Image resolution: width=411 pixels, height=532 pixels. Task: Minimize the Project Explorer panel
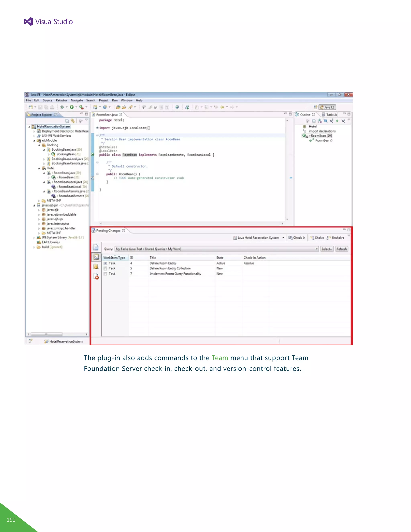[x=82, y=113]
